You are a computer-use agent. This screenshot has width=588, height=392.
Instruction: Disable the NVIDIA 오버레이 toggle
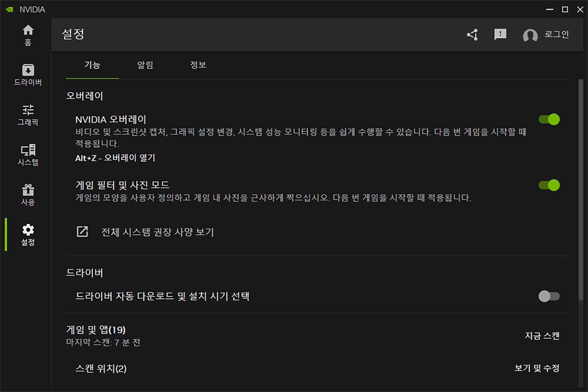tap(549, 119)
